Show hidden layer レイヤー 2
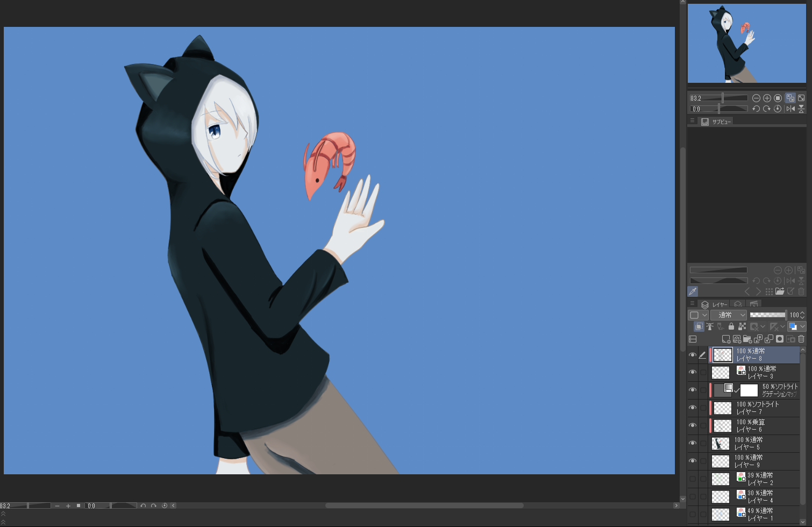The image size is (812, 527). (693, 479)
